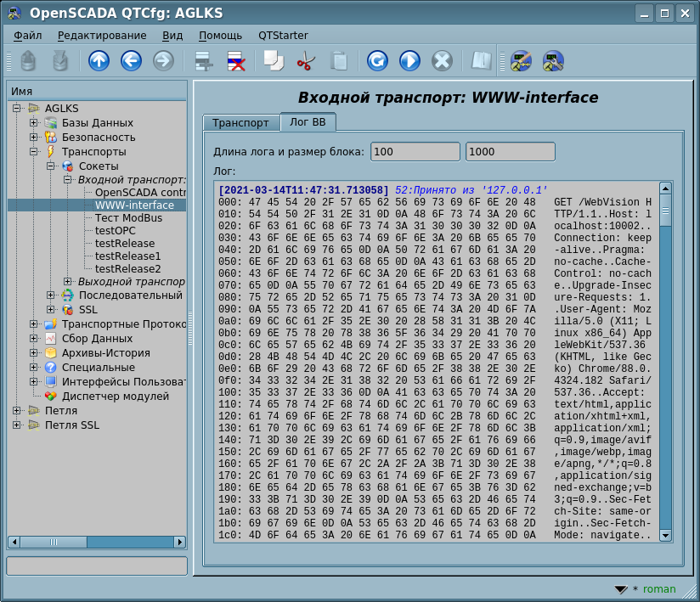The width and height of the screenshot is (700, 602).
Task: Click the Архивы-История box icon
Action: pyautogui.click(x=51, y=353)
